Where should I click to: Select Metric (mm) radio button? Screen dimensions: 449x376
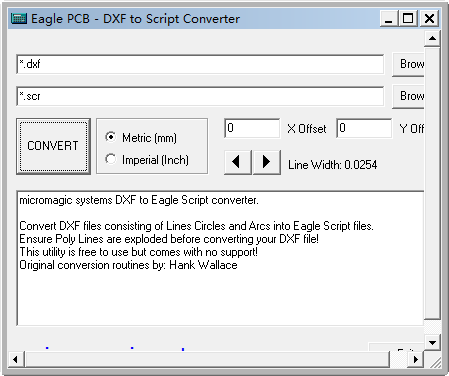[110, 137]
